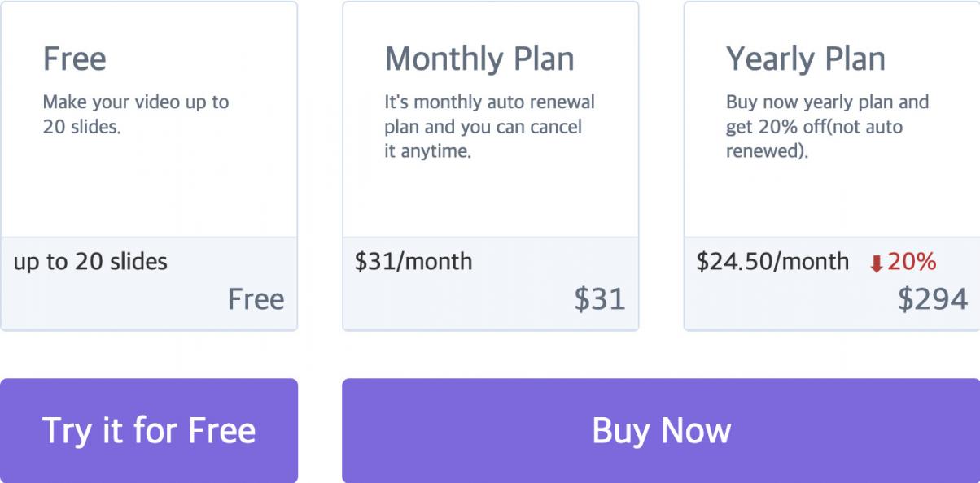The height and width of the screenshot is (483, 980).
Task: Select the Monthly Plan heading
Action: click(x=479, y=59)
